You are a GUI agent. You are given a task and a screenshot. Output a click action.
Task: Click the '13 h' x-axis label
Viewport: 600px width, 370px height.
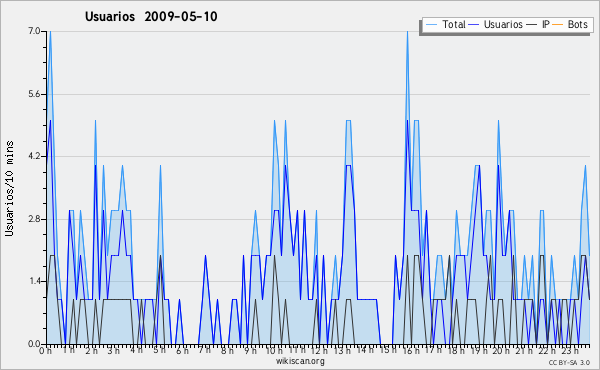(342, 351)
